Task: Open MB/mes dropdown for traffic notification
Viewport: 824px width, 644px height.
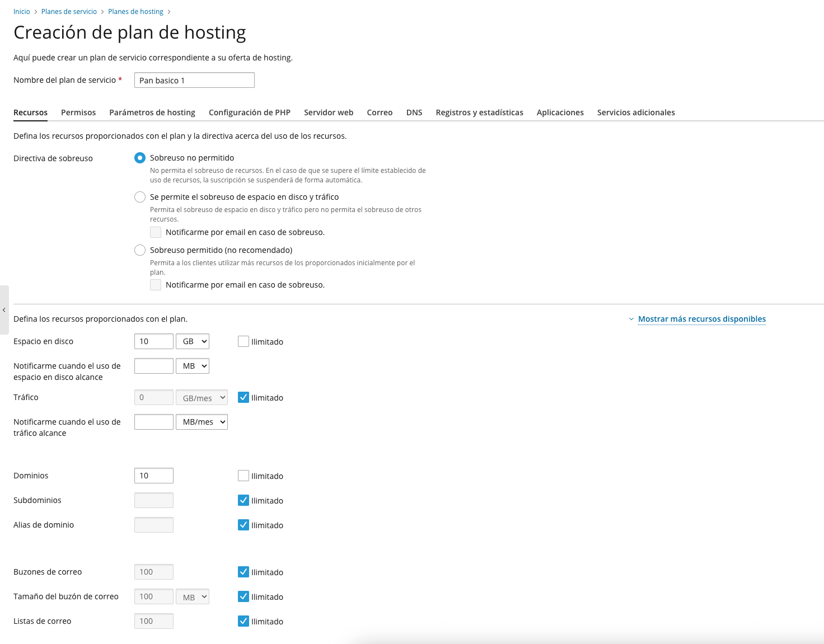Action: tap(202, 422)
